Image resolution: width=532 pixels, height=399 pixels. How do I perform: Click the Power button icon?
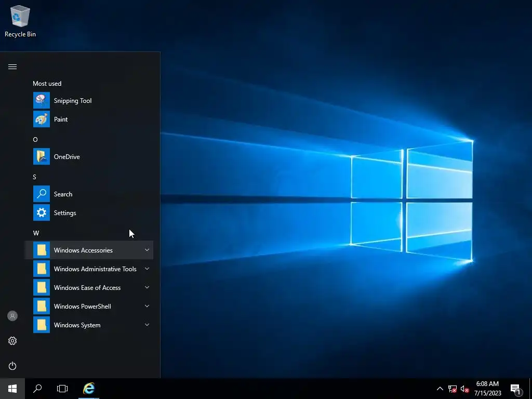click(x=12, y=366)
